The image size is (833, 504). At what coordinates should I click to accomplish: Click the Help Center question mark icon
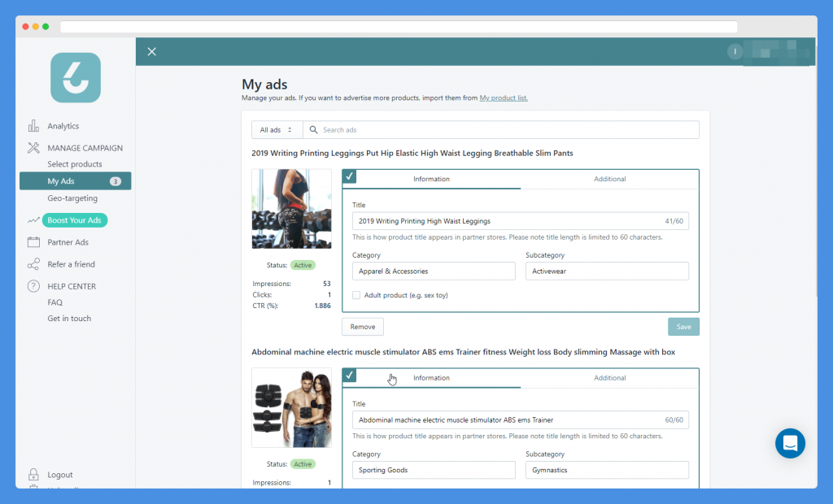33,285
